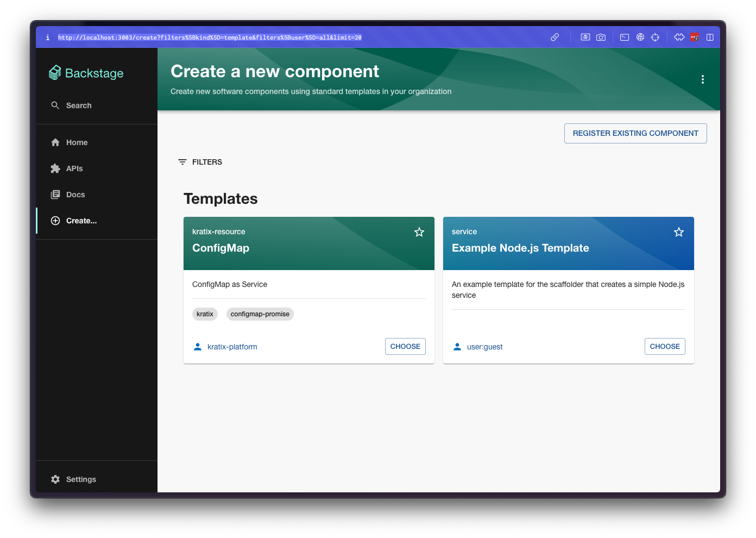Open Settings in the sidebar
This screenshot has height=538, width=756.
click(x=97, y=479)
